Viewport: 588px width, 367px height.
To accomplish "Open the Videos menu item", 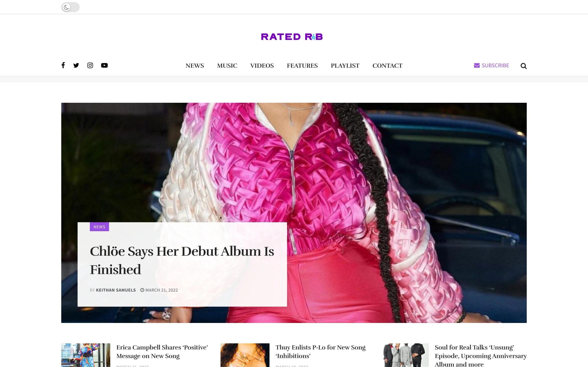I will click(262, 66).
